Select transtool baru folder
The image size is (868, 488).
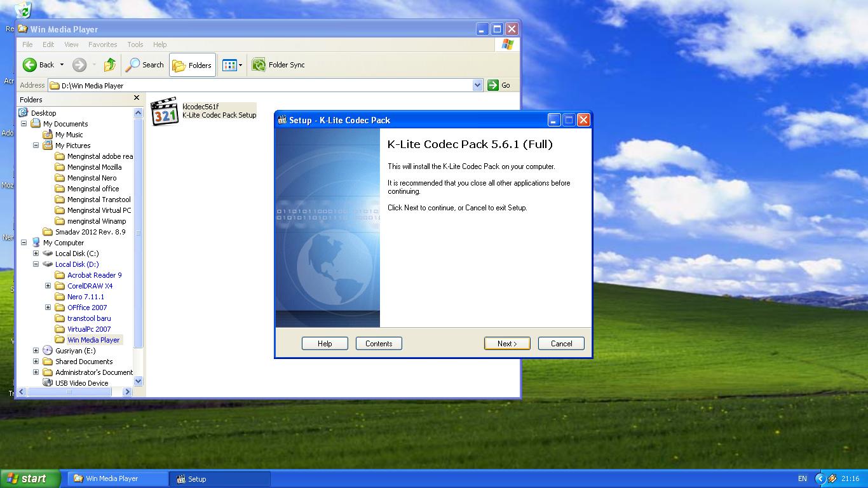tap(89, 318)
